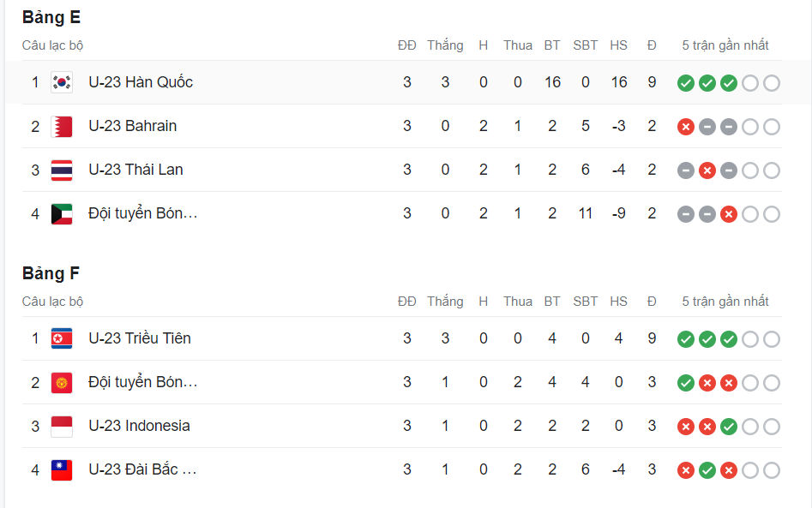Click U-23 Đài Bắc team name
812x508 pixels.
point(142,469)
